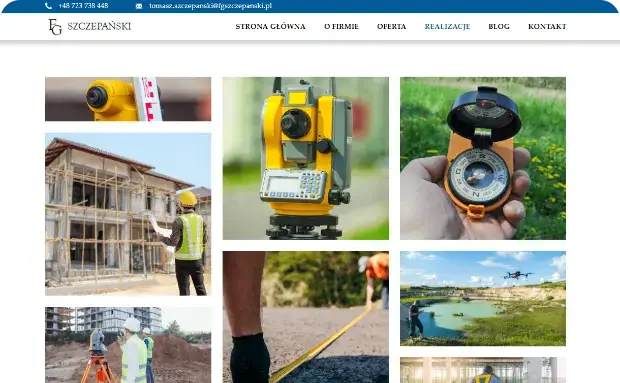
Task: Go to Strona Główna page
Action: pos(270,26)
